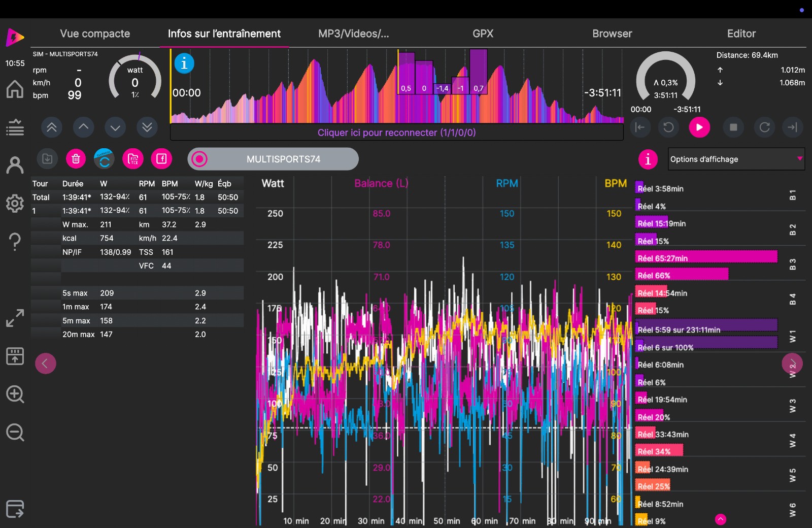812x528 pixels.
Task: Open the Options d'affichage dropdown
Action: pyautogui.click(x=736, y=159)
